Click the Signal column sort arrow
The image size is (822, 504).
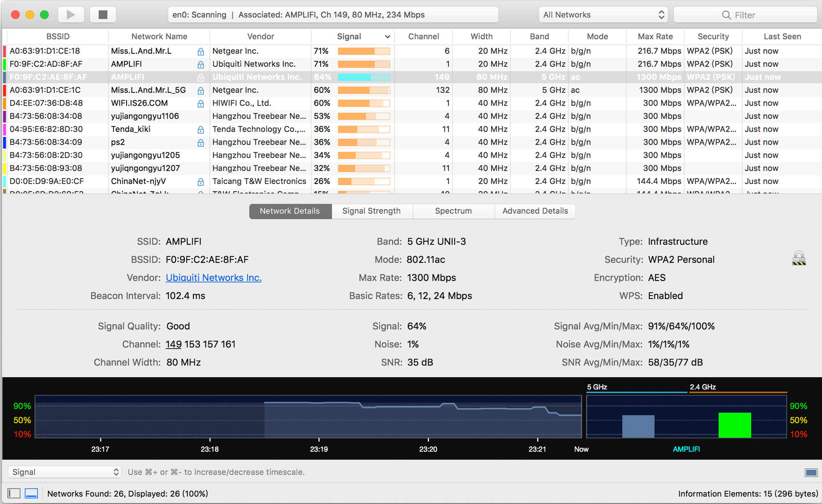coord(387,37)
